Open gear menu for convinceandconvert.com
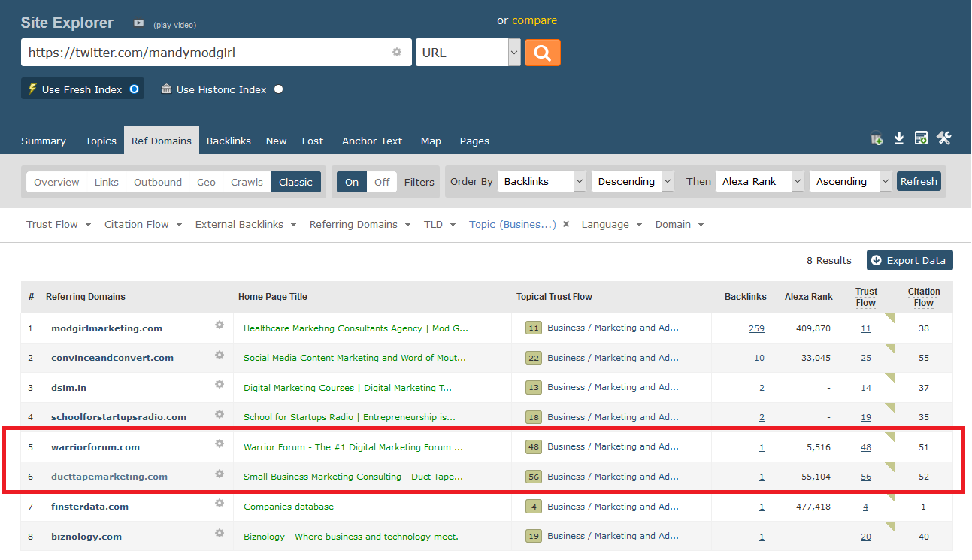This screenshot has width=972, height=560. 220,354
